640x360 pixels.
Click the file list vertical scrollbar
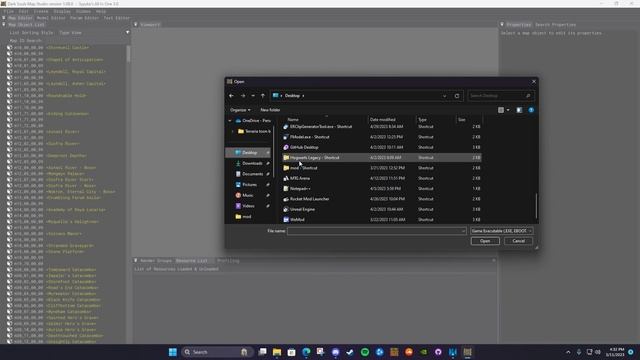[x=536, y=206]
